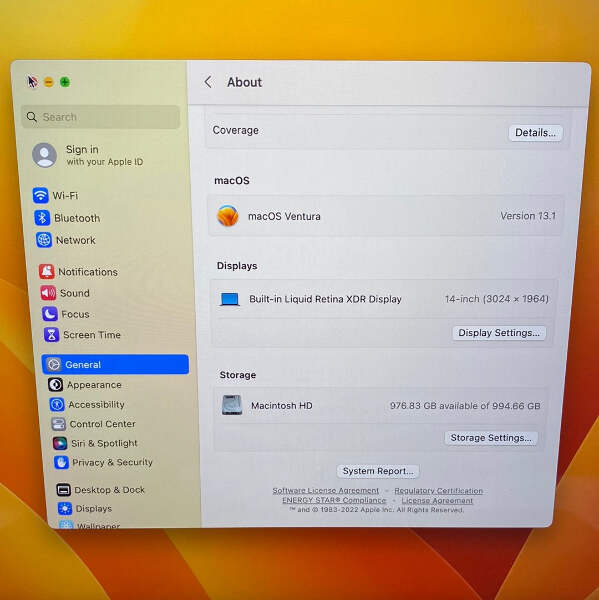Open Wi-Fi settings in sidebar
This screenshot has height=600, width=599.
pos(55,196)
